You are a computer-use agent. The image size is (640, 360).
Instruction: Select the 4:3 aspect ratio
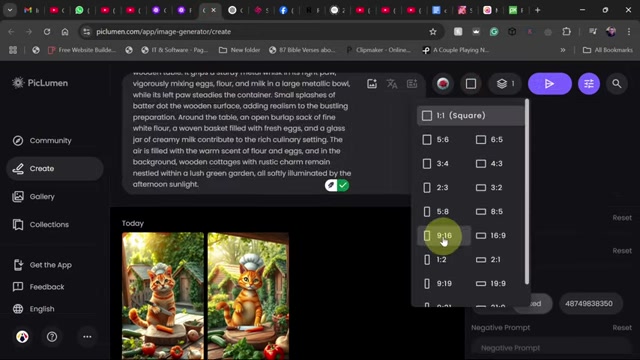489,164
